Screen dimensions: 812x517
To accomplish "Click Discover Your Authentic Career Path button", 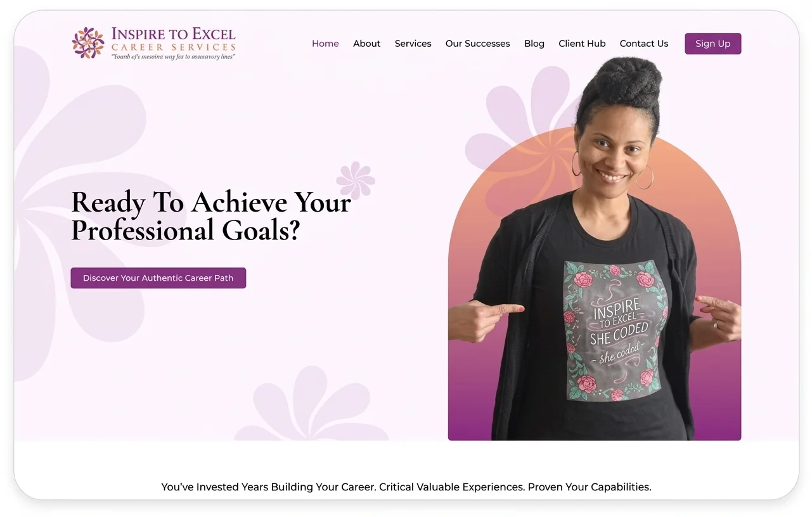I will [158, 278].
